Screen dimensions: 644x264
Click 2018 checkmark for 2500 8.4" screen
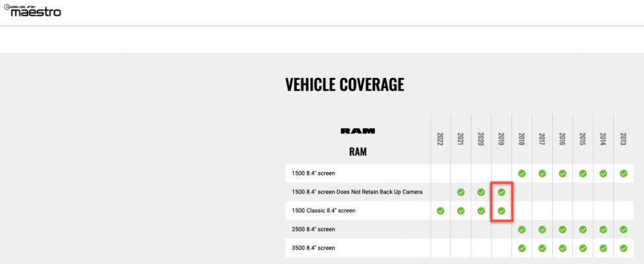[x=522, y=230]
